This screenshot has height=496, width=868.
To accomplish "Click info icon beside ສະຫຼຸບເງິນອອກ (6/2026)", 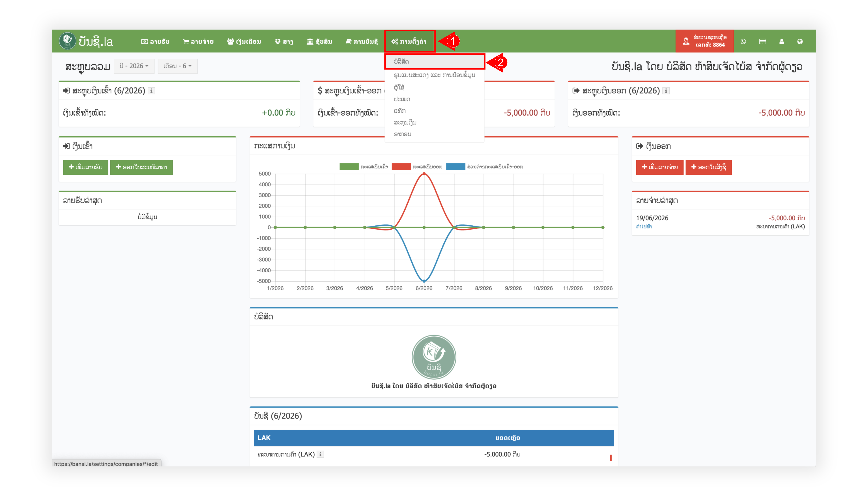I will pyautogui.click(x=666, y=91).
